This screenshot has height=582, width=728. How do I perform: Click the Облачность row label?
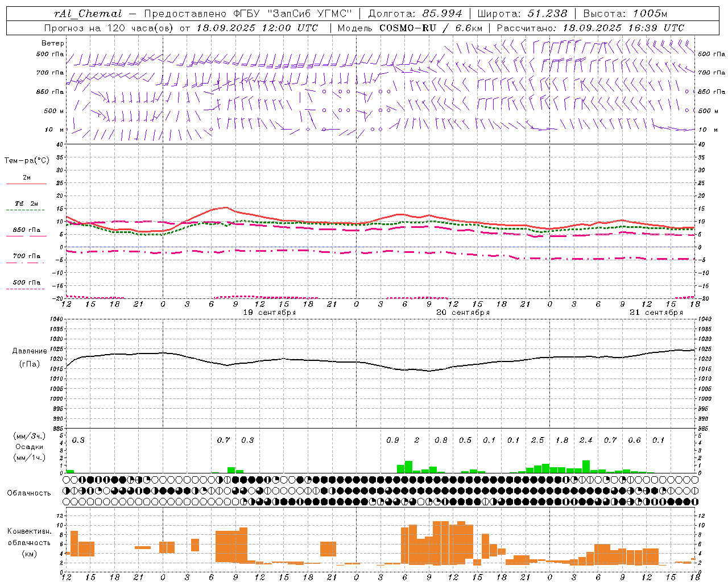coord(28,493)
